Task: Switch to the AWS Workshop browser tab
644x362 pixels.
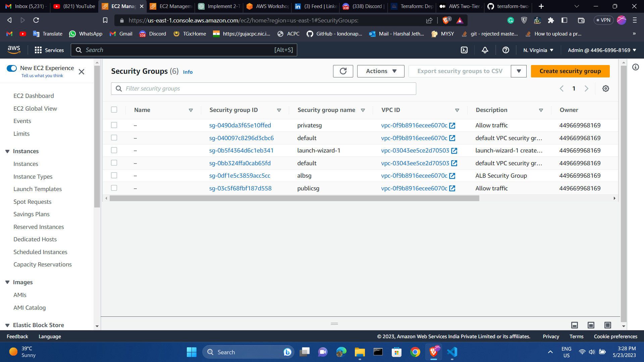Action: click(x=268, y=6)
